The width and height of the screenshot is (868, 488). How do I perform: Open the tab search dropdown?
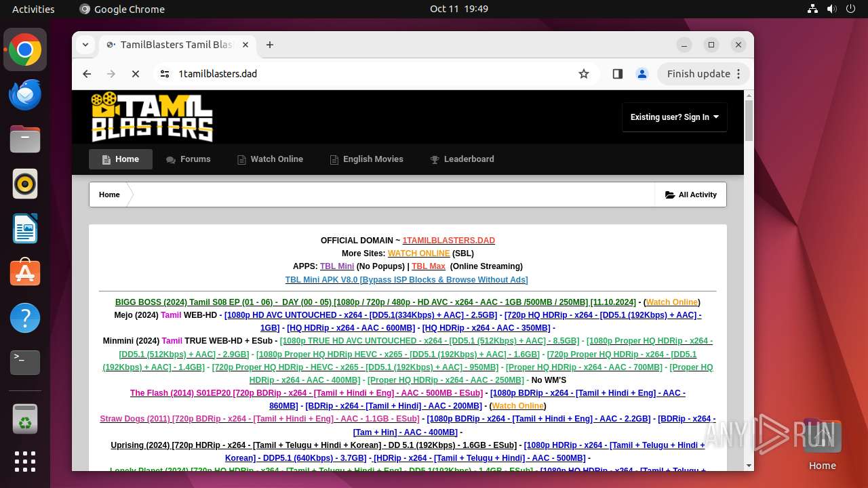pyautogui.click(x=85, y=45)
